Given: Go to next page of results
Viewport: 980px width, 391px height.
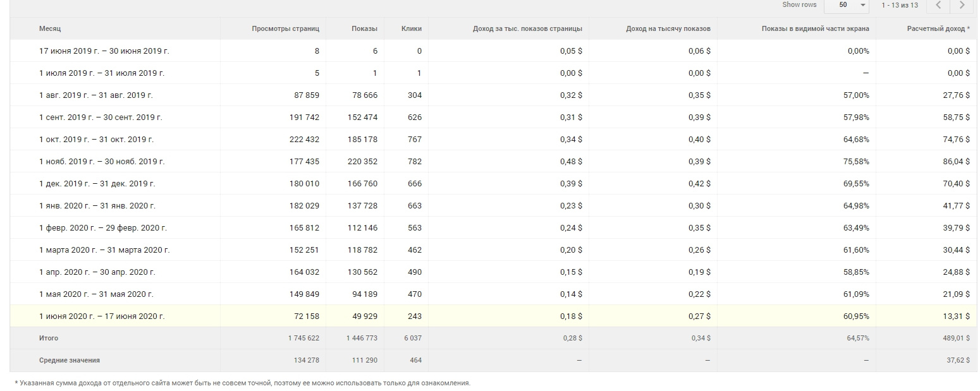Looking at the screenshot, I should (962, 5).
